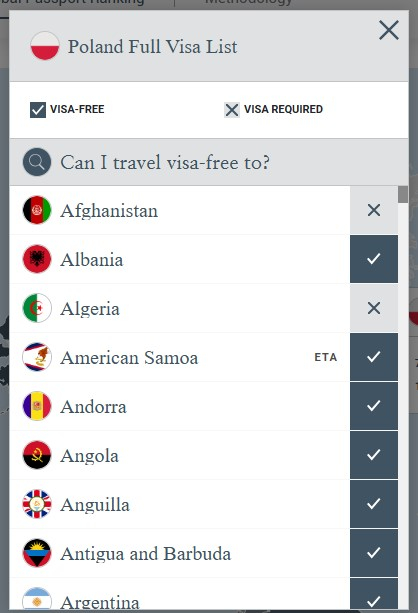The height and width of the screenshot is (613, 418).
Task: Click the Angola flag icon
Action: click(x=37, y=455)
